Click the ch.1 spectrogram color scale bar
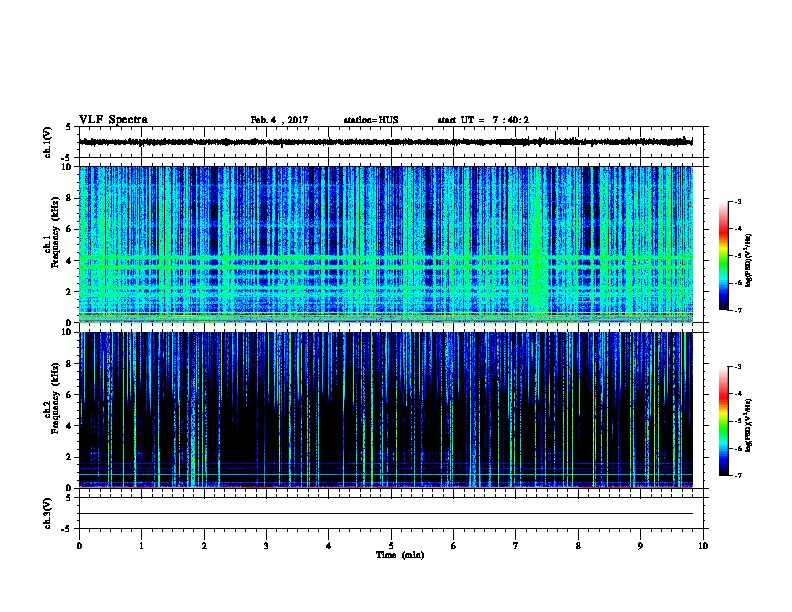The height and width of the screenshot is (612, 792). 724,256
